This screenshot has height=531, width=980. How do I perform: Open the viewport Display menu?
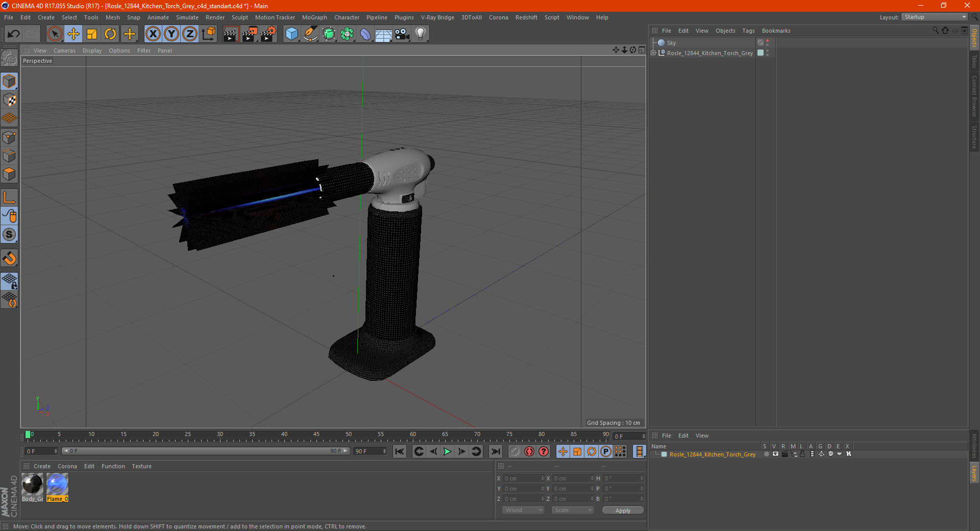pyautogui.click(x=92, y=51)
